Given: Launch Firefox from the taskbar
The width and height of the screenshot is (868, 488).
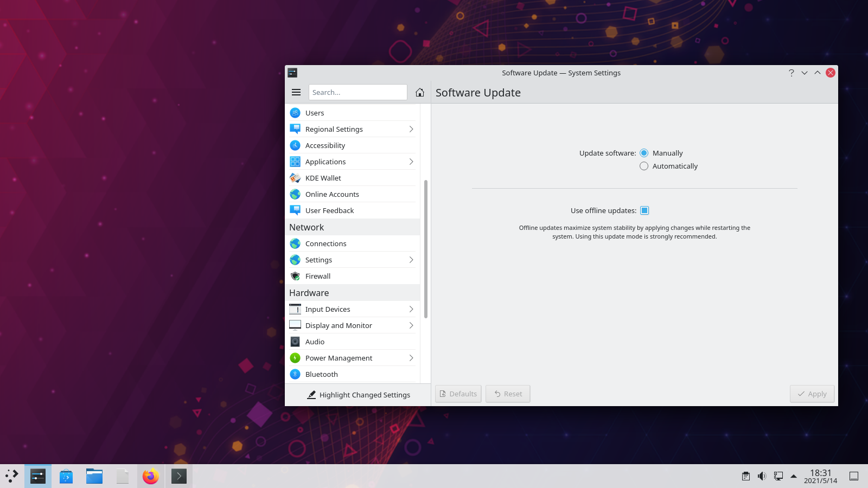Looking at the screenshot, I should coord(150,476).
